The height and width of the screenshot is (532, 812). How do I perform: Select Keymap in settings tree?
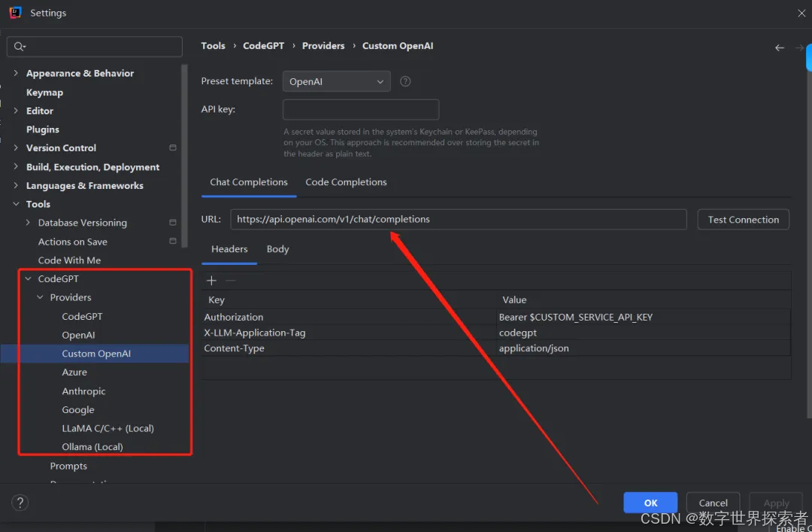coord(44,93)
